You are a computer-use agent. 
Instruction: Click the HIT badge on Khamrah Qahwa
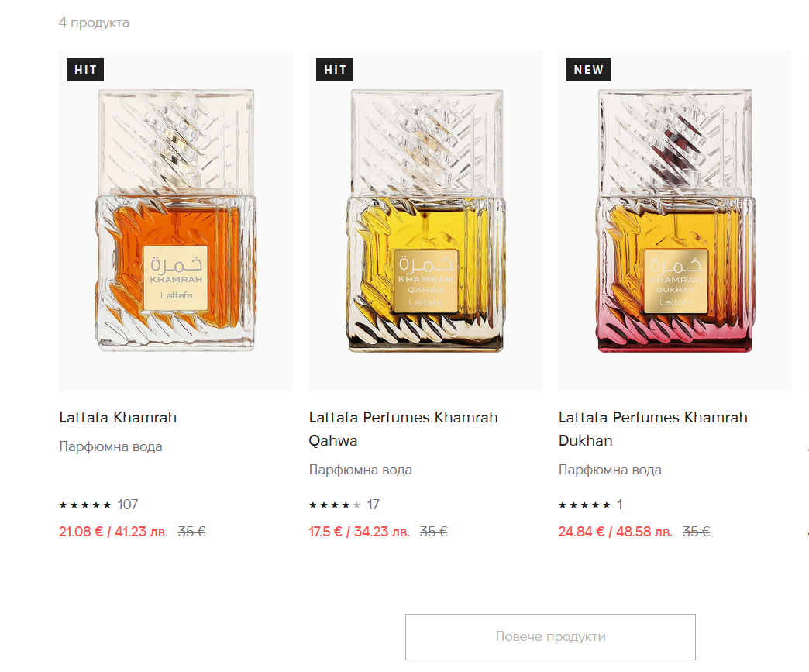click(x=335, y=70)
